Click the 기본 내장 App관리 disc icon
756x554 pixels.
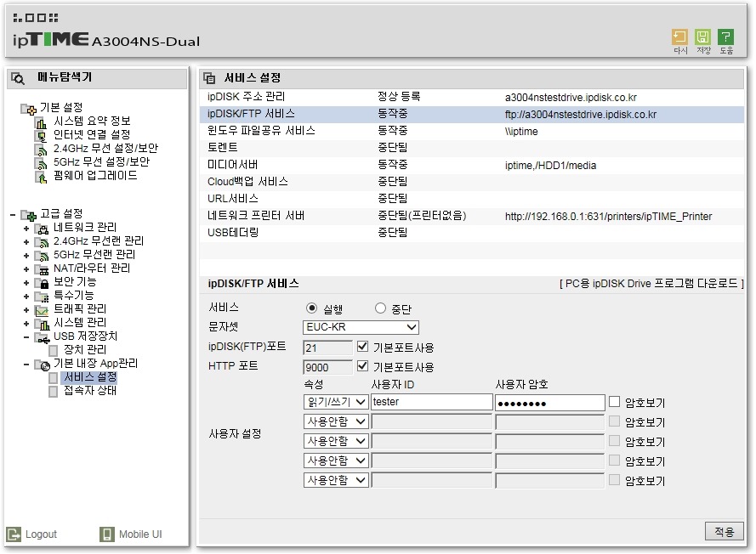[42, 365]
